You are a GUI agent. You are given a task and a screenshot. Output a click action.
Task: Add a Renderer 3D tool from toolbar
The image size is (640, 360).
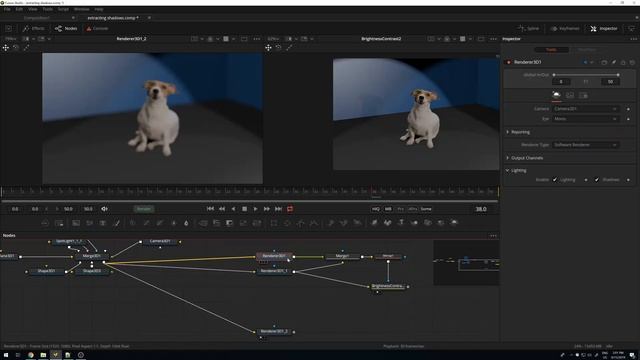(454, 223)
